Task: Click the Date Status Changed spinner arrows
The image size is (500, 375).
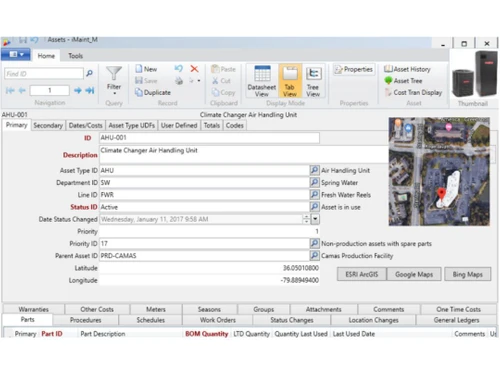Action: tap(306, 219)
